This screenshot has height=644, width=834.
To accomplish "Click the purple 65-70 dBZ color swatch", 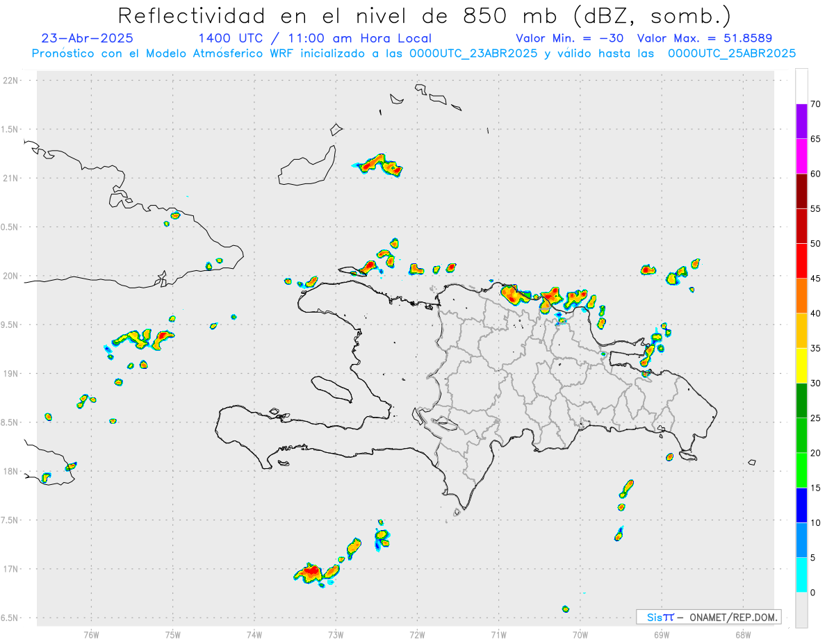I will click(x=801, y=122).
